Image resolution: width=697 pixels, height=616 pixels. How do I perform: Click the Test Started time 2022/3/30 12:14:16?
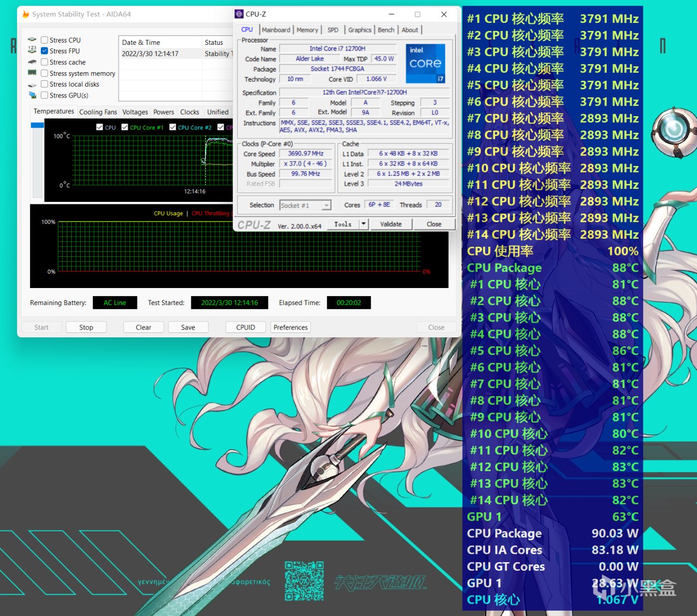(x=230, y=303)
